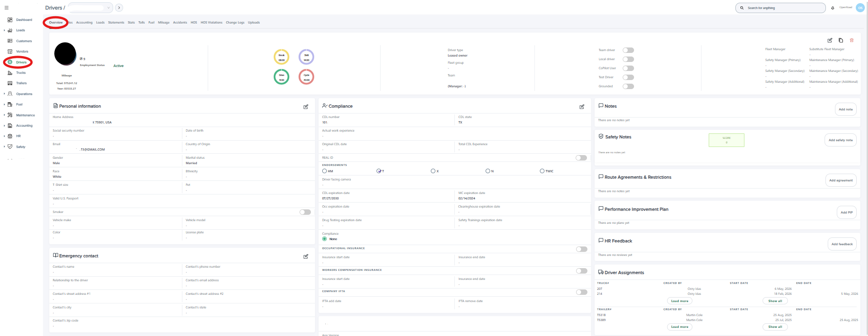
Task: Switch to the HOS Violations tab
Action: tap(211, 23)
